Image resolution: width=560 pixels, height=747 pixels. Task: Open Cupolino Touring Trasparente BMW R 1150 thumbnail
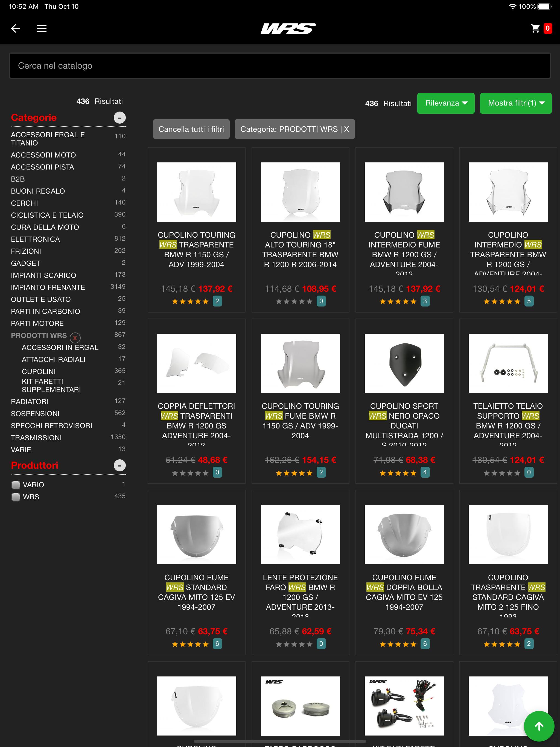(x=197, y=192)
